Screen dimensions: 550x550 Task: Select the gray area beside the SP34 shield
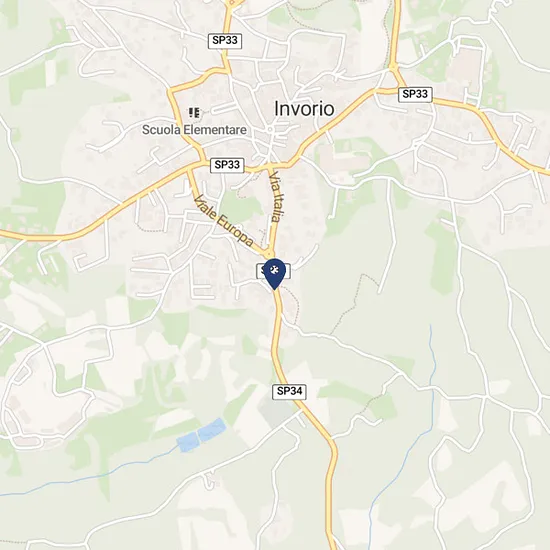275,411
